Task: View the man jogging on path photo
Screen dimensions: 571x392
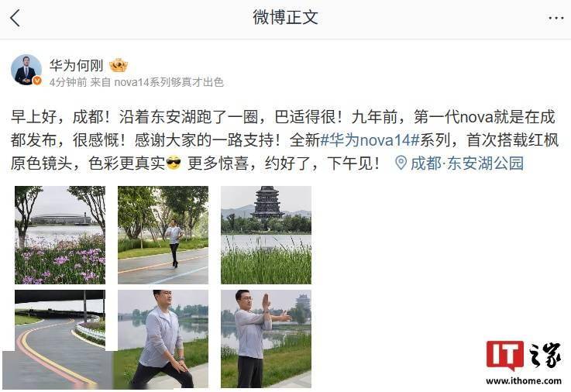Action: point(163,236)
